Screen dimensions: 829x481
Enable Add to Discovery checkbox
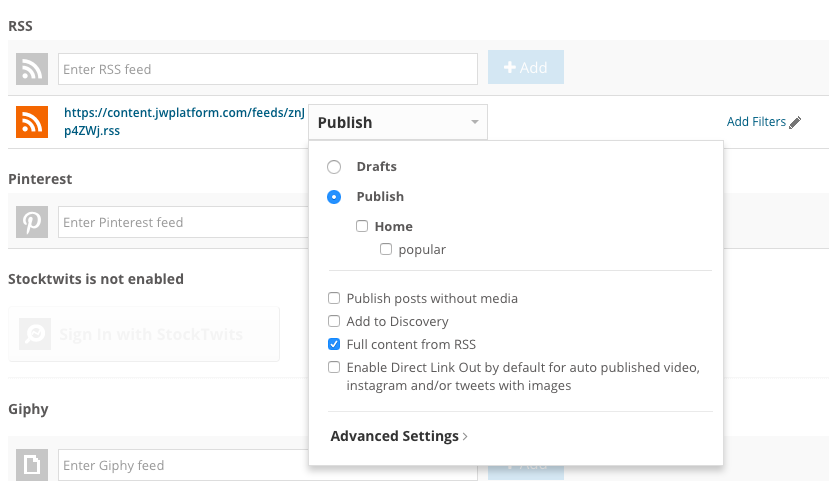[x=335, y=322]
